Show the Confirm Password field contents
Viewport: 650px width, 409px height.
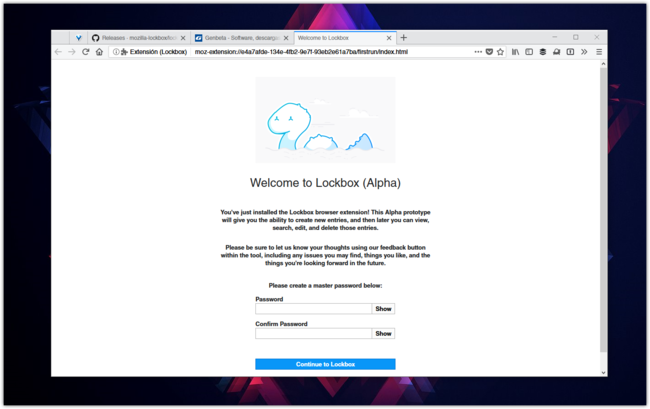pos(383,334)
